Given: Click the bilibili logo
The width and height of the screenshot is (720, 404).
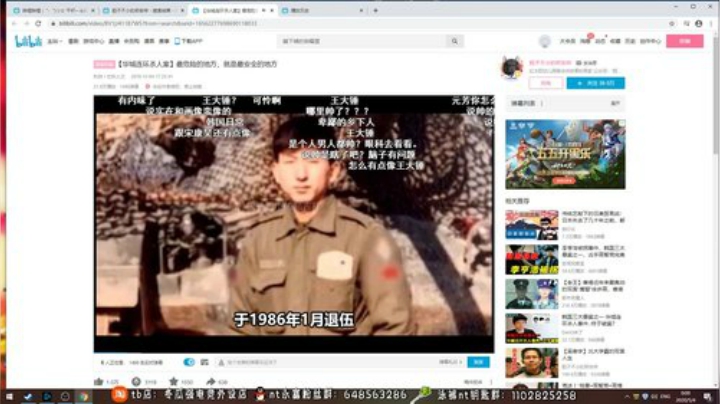Looking at the screenshot, I should coord(28,41).
